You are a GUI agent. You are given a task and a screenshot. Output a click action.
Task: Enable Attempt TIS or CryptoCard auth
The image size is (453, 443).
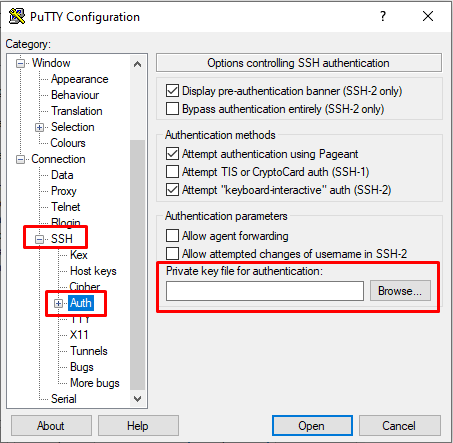[172, 172]
